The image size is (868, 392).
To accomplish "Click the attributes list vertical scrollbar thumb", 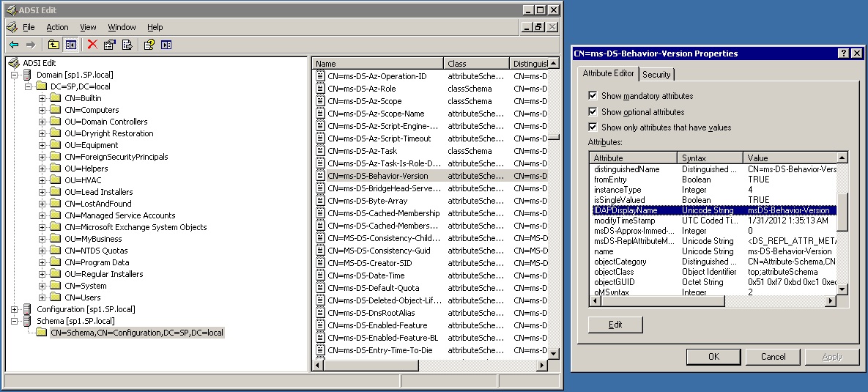I will coord(842,212).
